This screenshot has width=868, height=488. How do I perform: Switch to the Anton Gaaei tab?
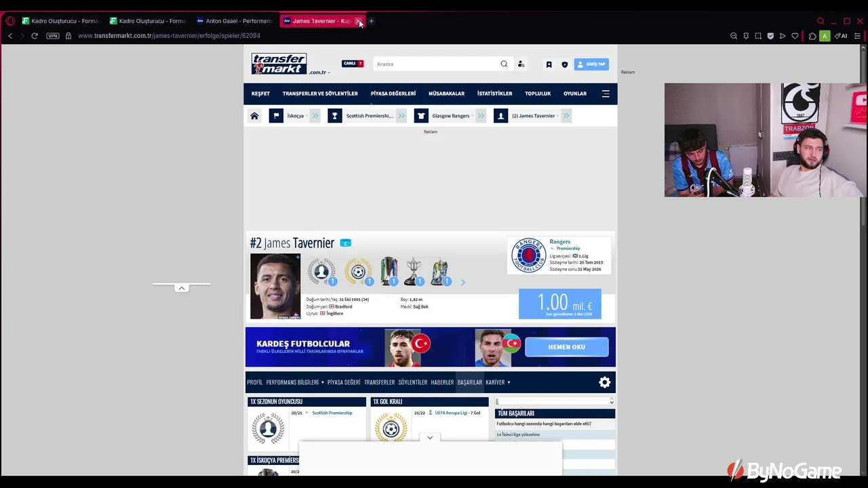(234, 21)
